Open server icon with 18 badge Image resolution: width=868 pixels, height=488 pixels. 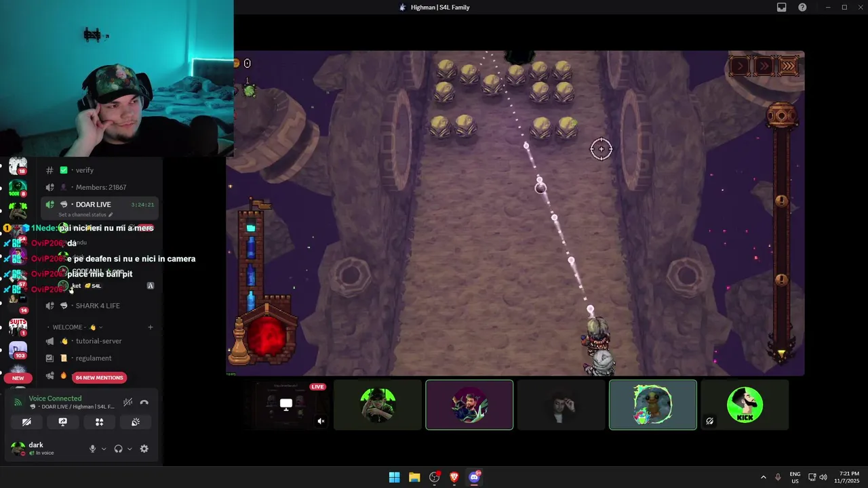pyautogui.click(x=18, y=166)
